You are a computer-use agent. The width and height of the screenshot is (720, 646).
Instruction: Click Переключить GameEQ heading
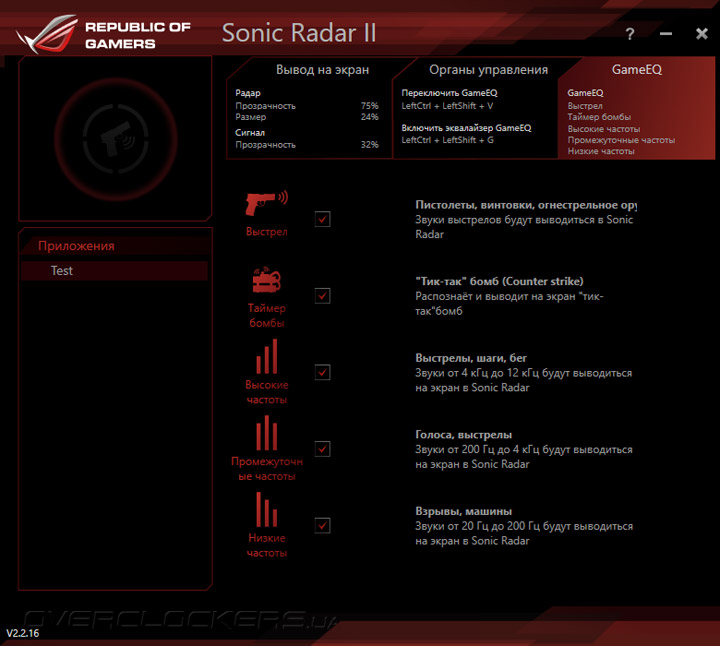[450, 93]
